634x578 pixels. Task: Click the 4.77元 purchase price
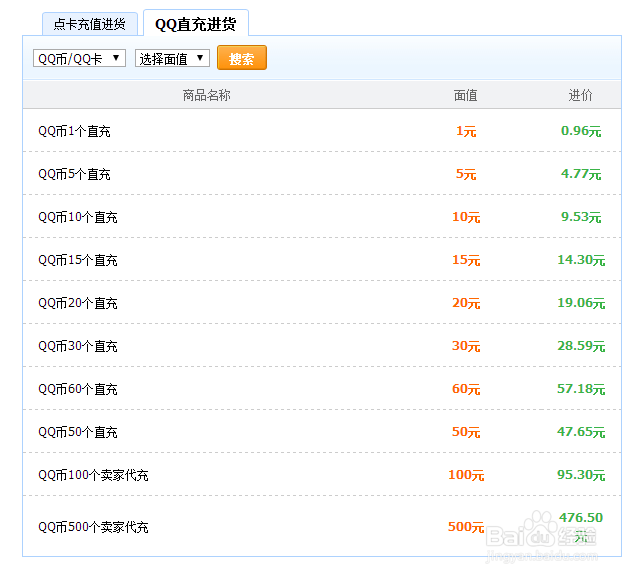click(581, 174)
